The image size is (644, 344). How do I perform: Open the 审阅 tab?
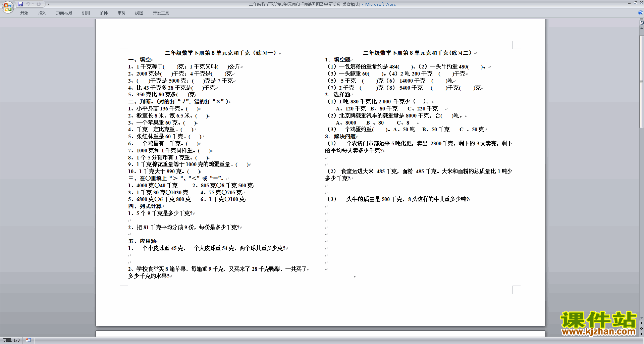coord(121,13)
